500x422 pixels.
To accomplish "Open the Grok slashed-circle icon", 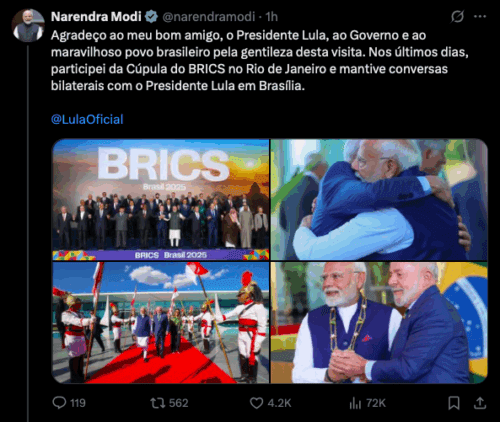I will coord(457,16).
